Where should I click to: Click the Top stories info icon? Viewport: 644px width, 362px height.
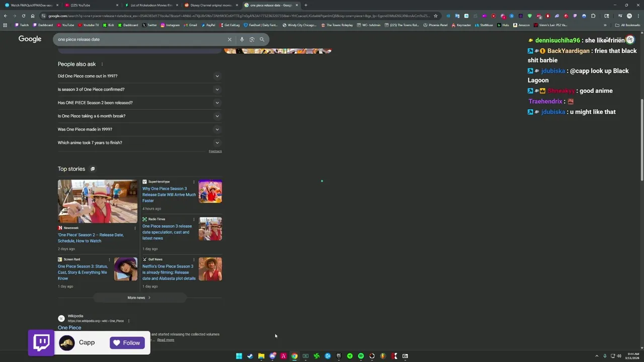point(93,169)
